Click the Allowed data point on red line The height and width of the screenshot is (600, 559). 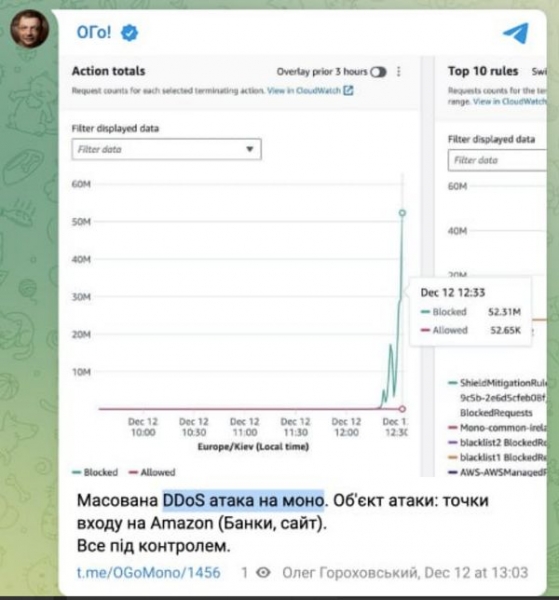402,409
